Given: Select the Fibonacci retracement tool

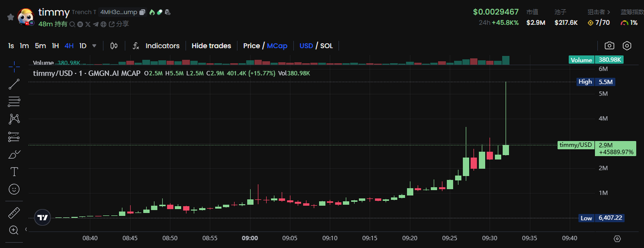Looking at the screenshot, I should click(14, 101).
